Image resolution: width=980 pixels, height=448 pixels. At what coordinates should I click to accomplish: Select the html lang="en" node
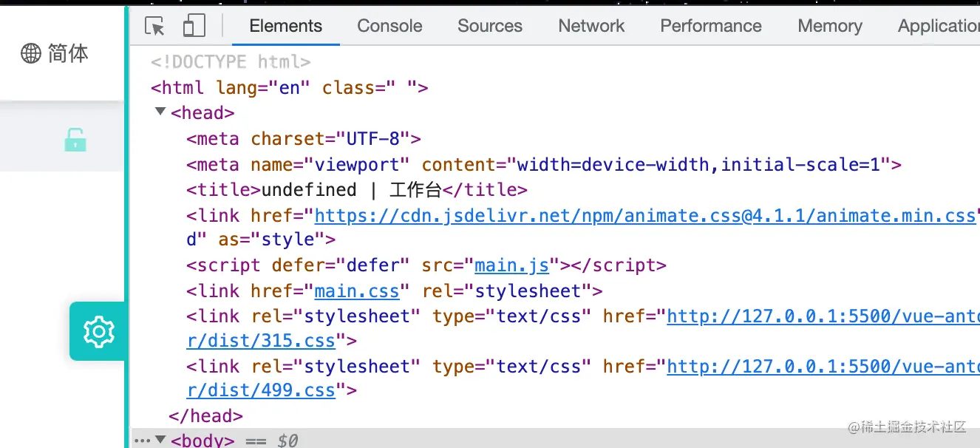290,88
